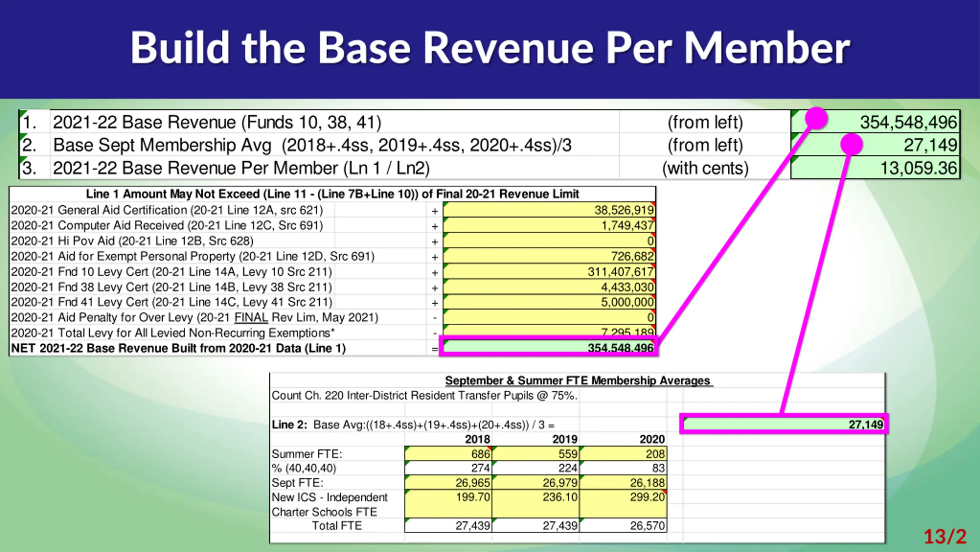980x552 pixels.
Task: Select the 2018 column header
Action: pyautogui.click(x=477, y=439)
